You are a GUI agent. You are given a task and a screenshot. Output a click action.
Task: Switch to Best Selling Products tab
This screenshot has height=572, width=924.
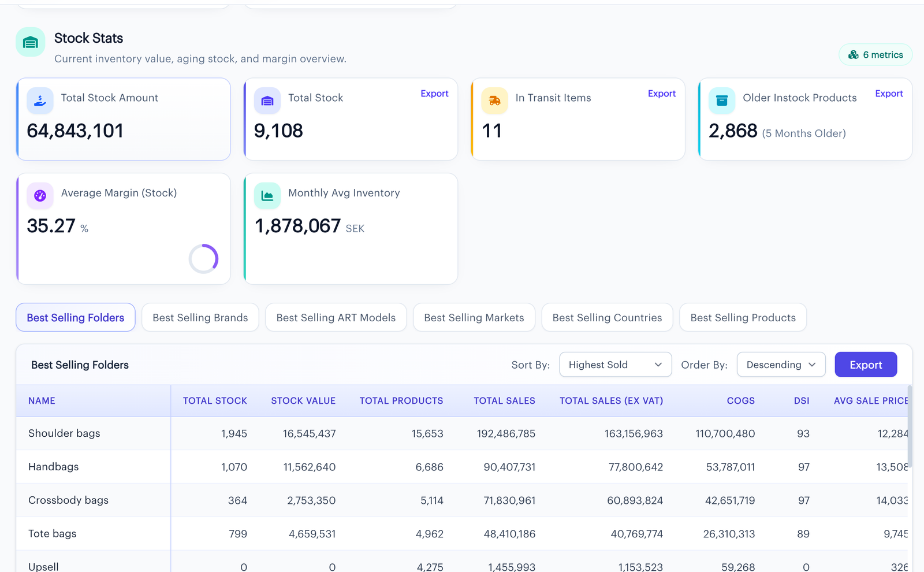coord(743,318)
